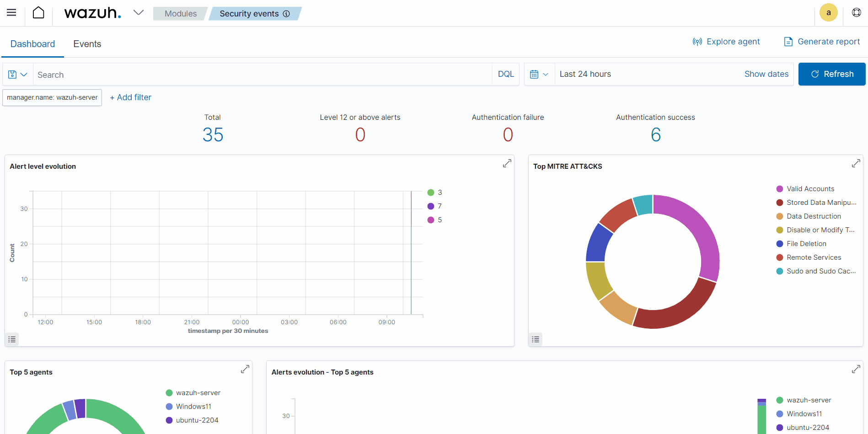The width and height of the screenshot is (868, 434).
Task: Open the user avatar menu
Action: tap(828, 13)
